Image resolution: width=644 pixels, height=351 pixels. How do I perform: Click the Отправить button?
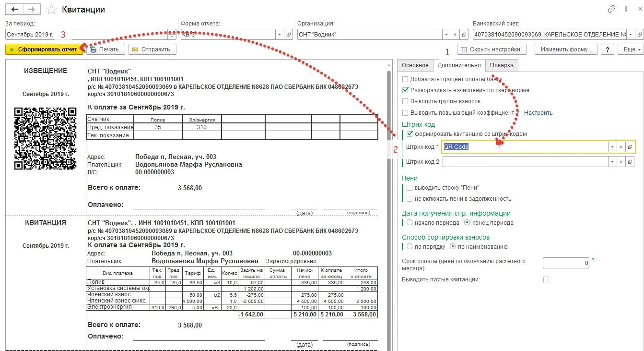(152, 49)
